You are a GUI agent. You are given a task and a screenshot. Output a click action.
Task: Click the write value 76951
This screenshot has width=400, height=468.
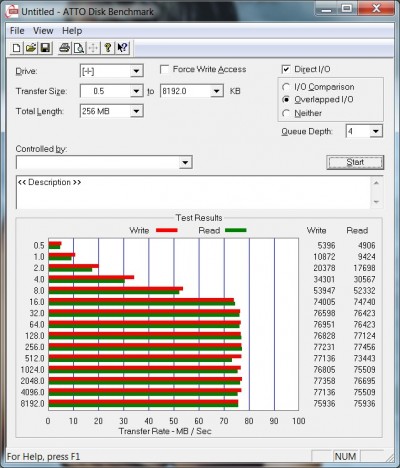pyautogui.click(x=324, y=325)
